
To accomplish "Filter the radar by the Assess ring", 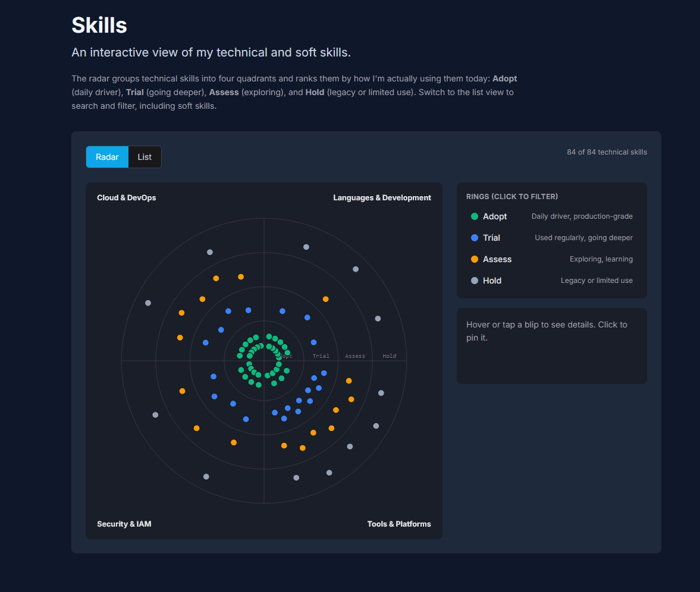I will point(552,259).
